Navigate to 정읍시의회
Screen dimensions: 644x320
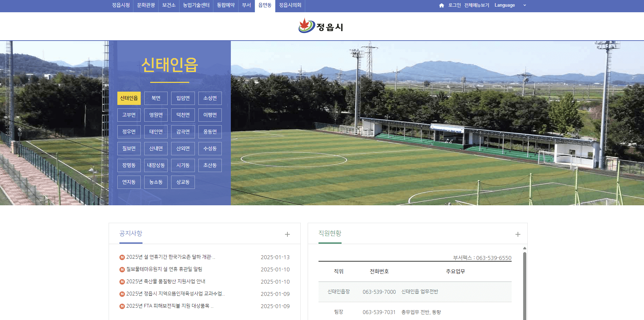(x=290, y=5)
